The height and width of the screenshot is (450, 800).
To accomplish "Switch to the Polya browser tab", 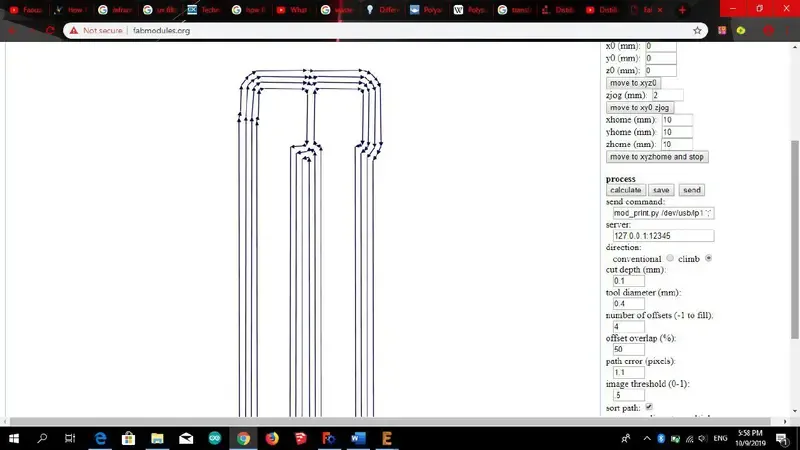I will tap(427, 10).
